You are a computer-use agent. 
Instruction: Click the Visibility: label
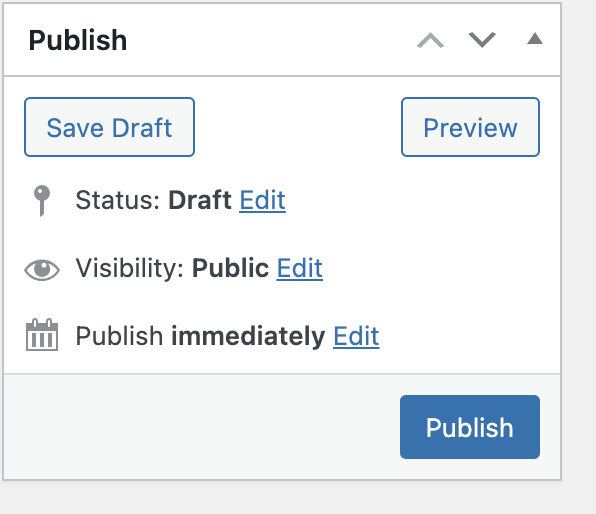[x=130, y=268]
